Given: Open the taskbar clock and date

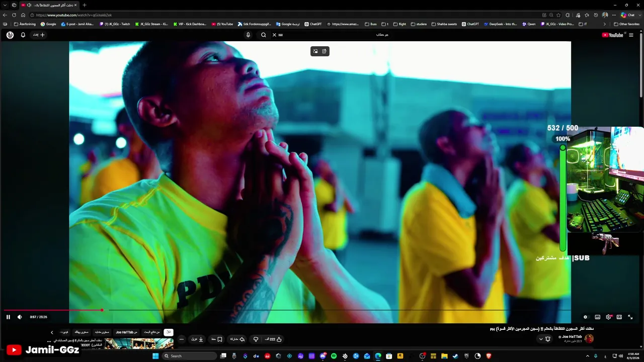Looking at the screenshot, I should [633, 356].
